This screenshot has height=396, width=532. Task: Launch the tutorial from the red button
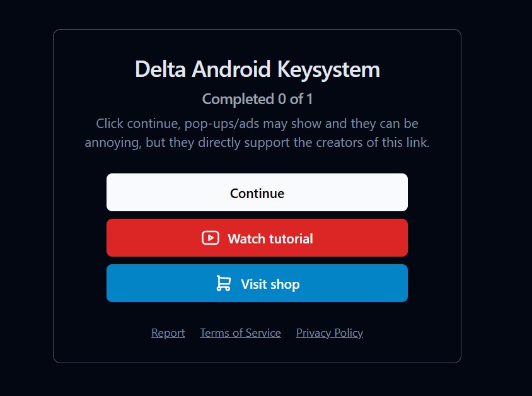[257, 238]
